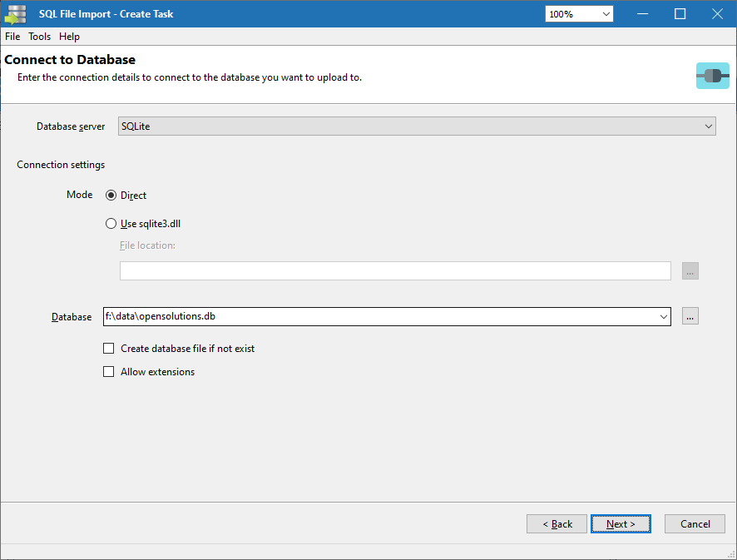Image resolution: width=737 pixels, height=560 pixels.
Task: Choose the Use sqlite3.dll mode option
Action: [x=111, y=224]
